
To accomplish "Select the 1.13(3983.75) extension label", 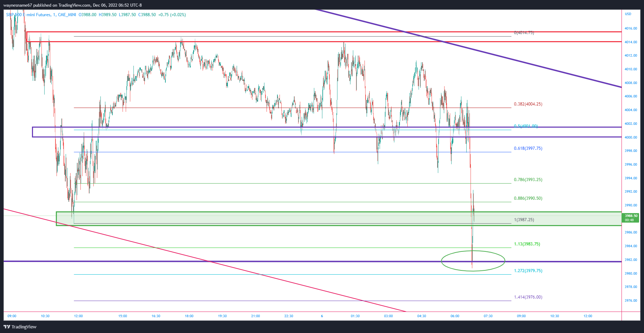I will (x=527, y=244).
